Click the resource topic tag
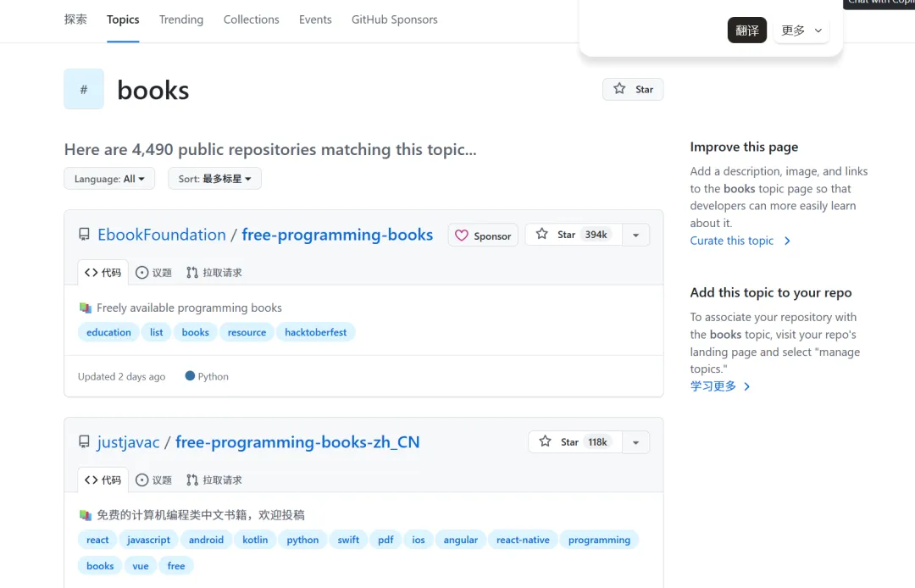Viewport: 915px width, 588px height. pyautogui.click(x=247, y=332)
